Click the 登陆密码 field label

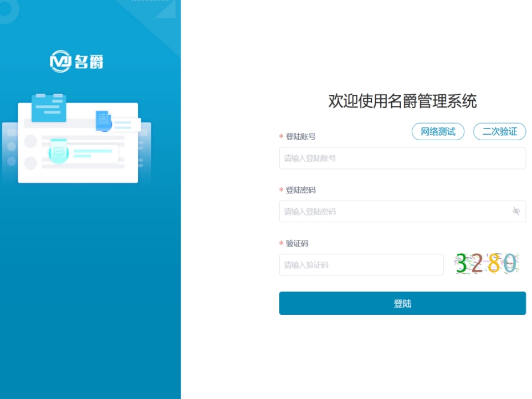click(x=300, y=190)
